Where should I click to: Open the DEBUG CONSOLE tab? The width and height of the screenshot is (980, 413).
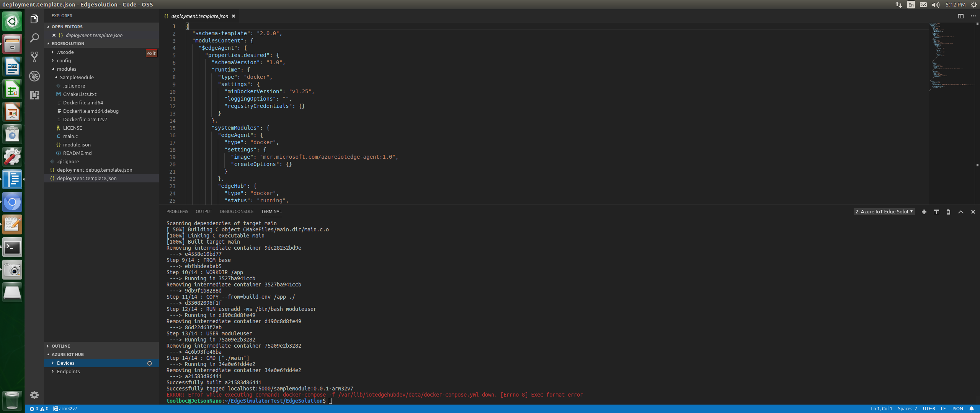[237, 211]
